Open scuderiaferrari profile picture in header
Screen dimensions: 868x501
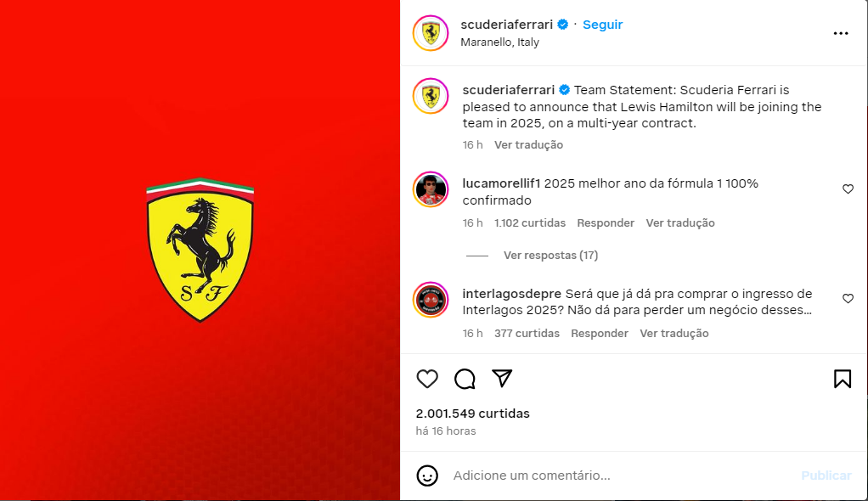[x=431, y=33]
